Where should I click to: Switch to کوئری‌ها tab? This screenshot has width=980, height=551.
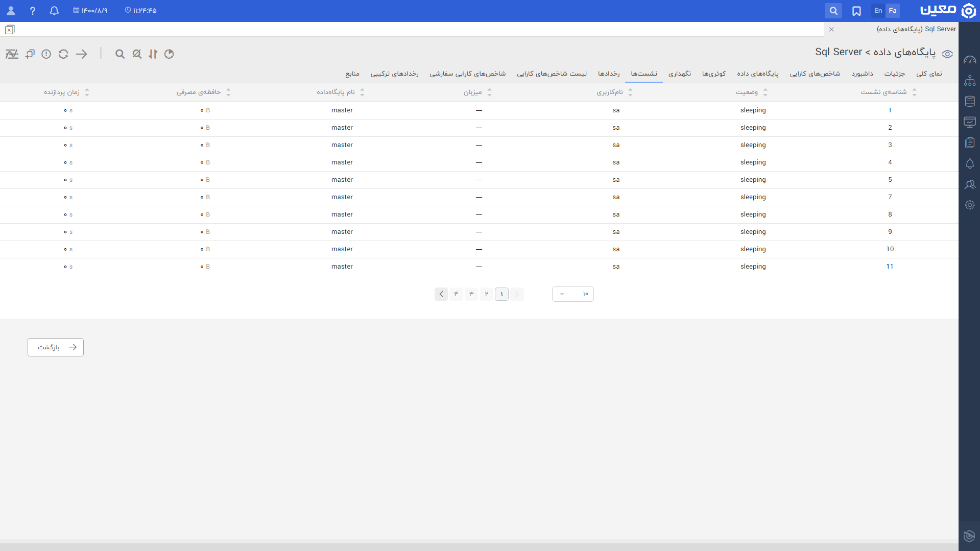[714, 74]
